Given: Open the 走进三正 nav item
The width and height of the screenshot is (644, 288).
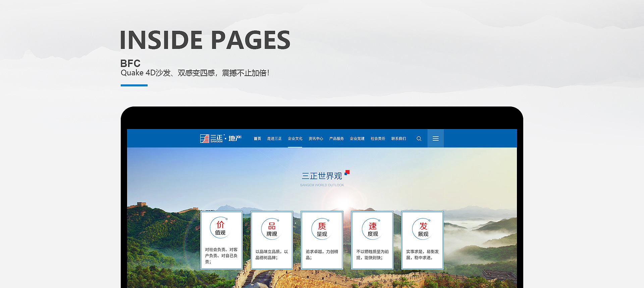Looking at the screenshot, I should [274, 139].
